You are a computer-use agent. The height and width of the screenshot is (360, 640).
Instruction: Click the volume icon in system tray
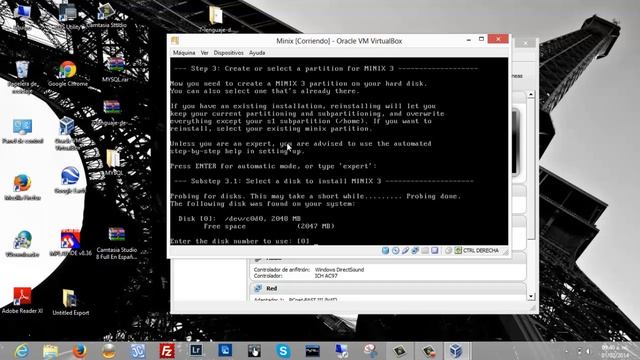tap(588, 351)
